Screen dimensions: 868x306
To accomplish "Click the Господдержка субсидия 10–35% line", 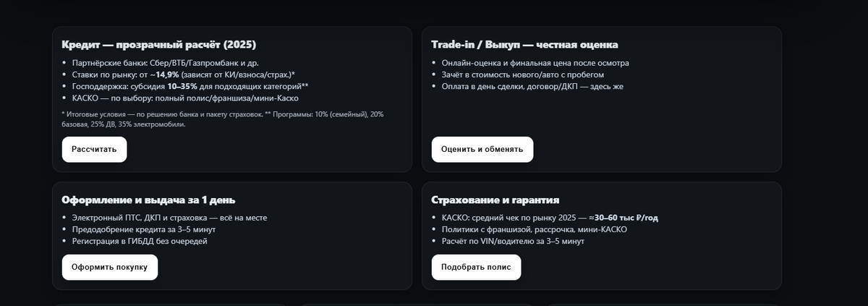I will (x=190, y=86).
